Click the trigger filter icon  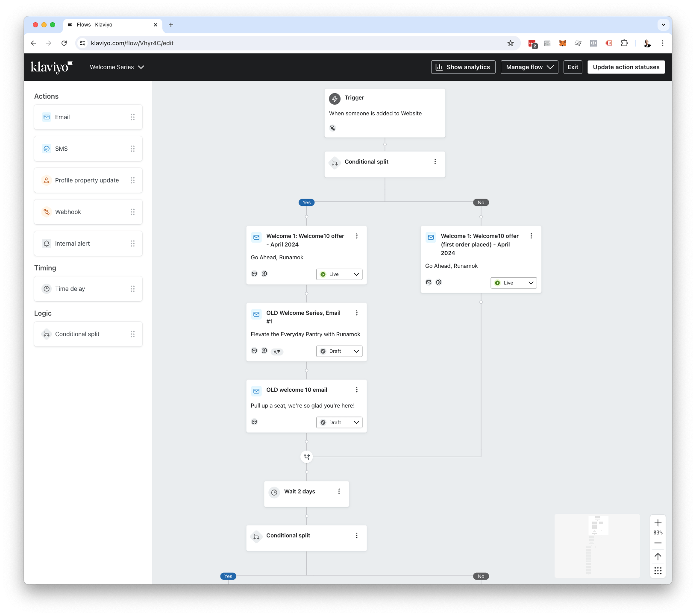point(332,128)
